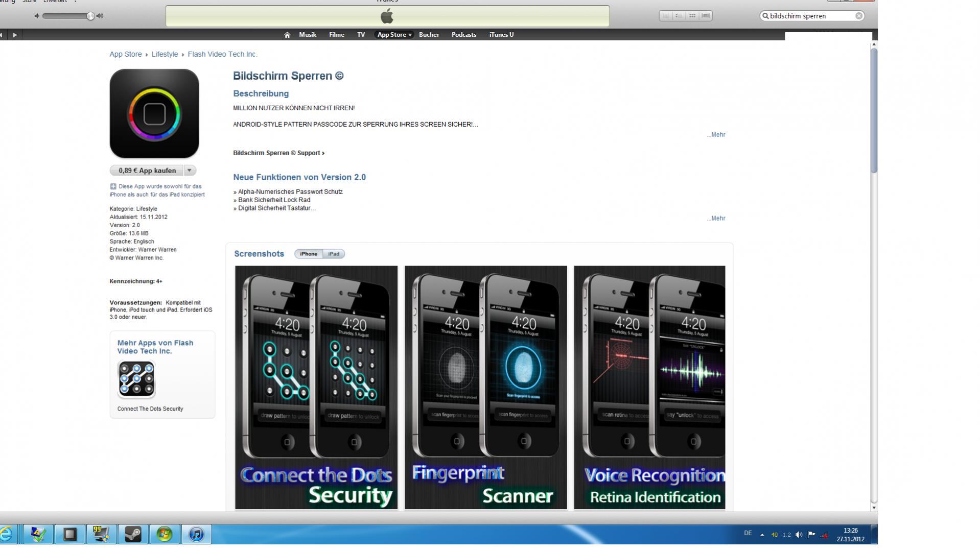
Task: Open the TV store tab
Action: coord(361,35)
